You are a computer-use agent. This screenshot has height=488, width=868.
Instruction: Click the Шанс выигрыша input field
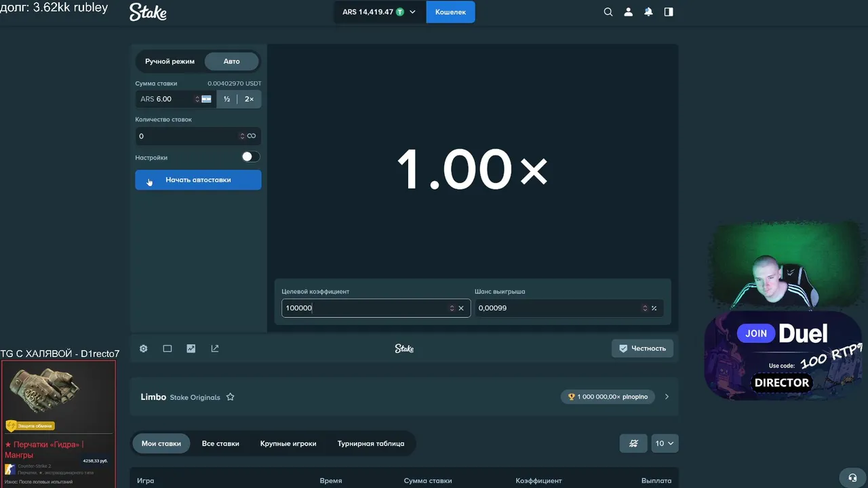(x=568, y=308)
